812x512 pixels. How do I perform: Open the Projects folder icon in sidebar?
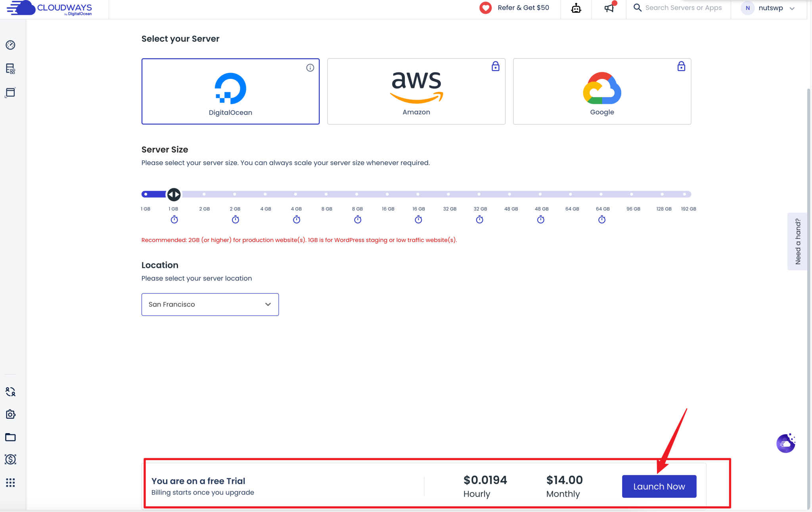[10, 437]
